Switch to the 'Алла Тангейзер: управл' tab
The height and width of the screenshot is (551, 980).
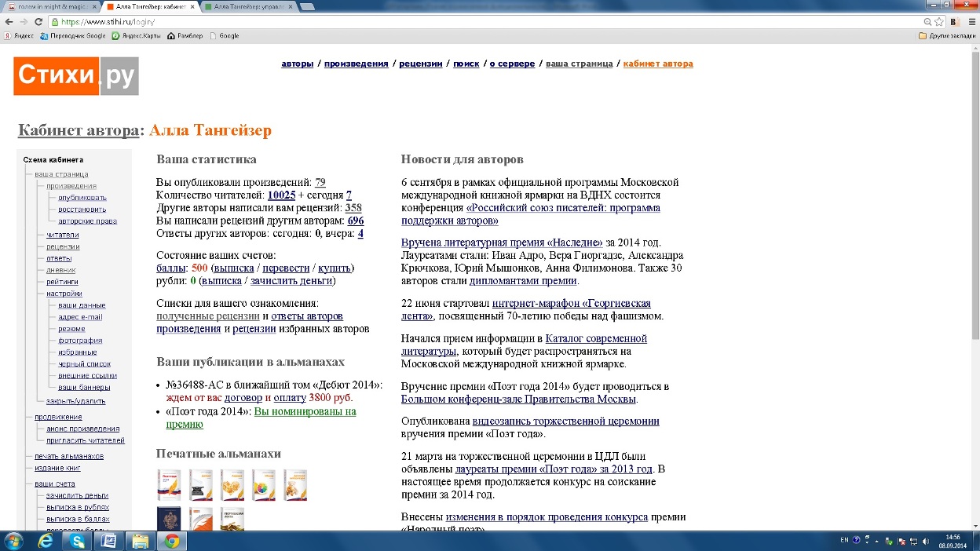pos(247,6)
